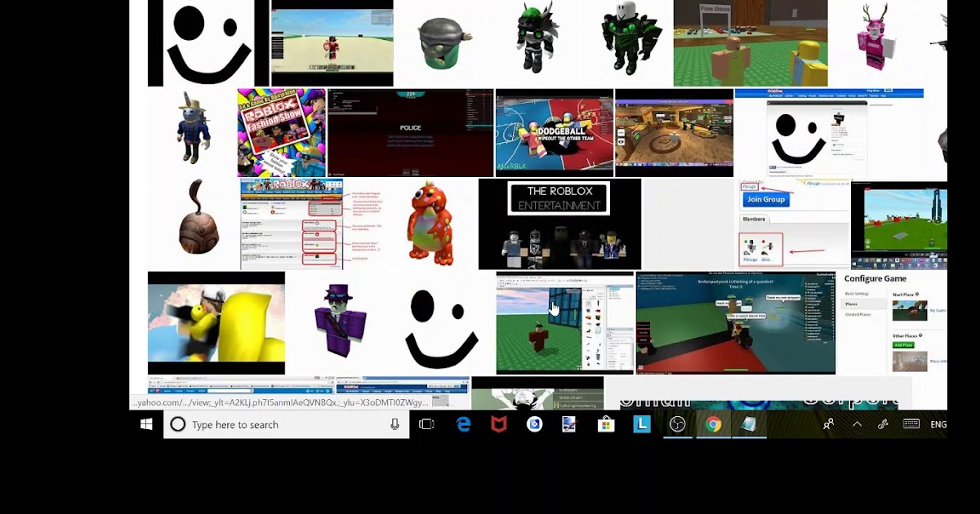Viewport: 980px width, 514px height.
Task: Click the green Add Place button
Action: [903, 345]
